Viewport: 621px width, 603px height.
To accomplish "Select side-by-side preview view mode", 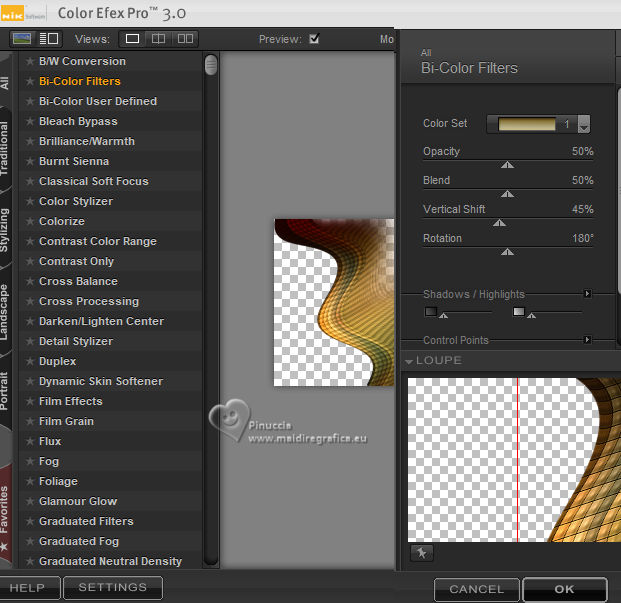I will pyautogui.click(x=185, y=39).
